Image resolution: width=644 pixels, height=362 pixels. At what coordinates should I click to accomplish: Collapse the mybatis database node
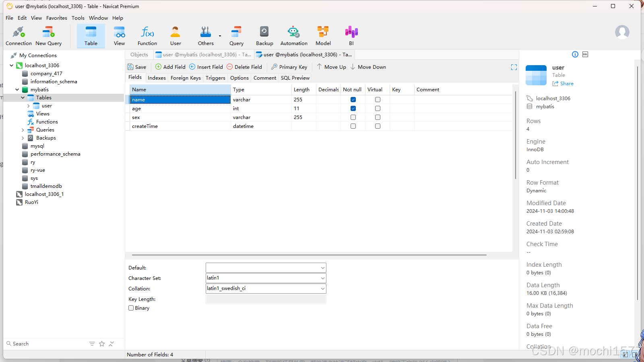click(17, 89)
